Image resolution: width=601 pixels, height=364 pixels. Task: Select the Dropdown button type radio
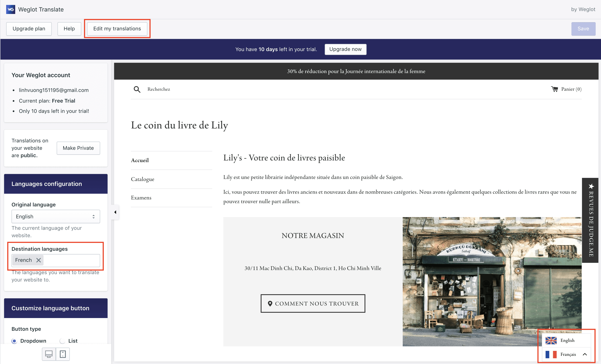point(14,341)
